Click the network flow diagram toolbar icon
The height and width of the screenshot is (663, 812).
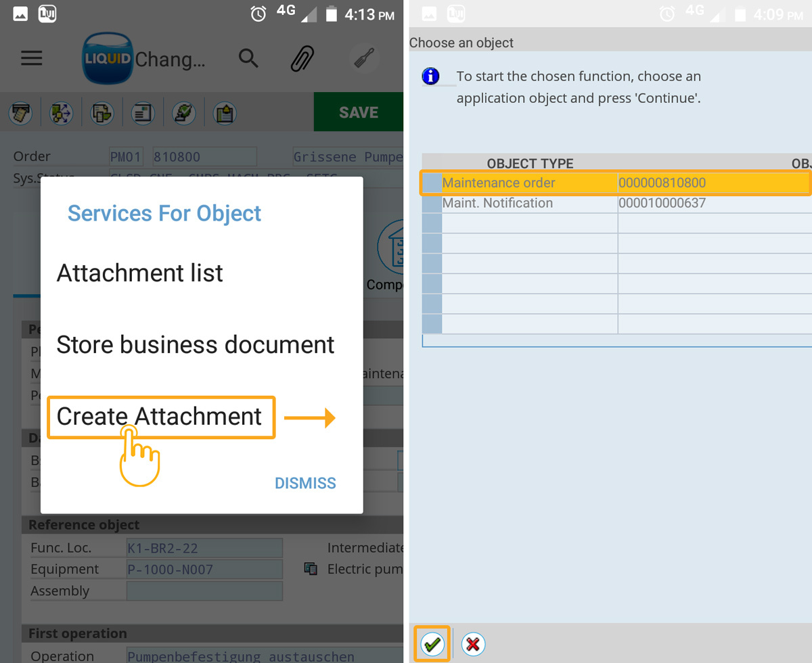pos(62,113)
